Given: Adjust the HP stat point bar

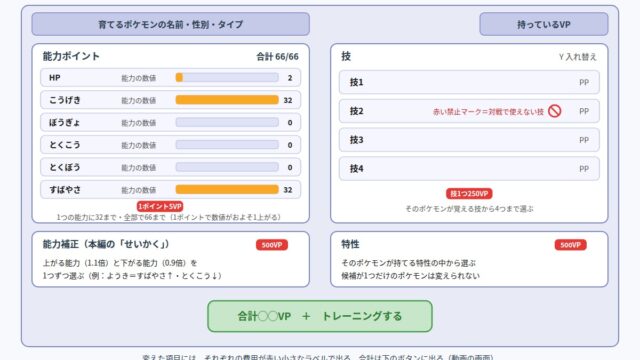Looking at the screenshot, I should [227, 78].
